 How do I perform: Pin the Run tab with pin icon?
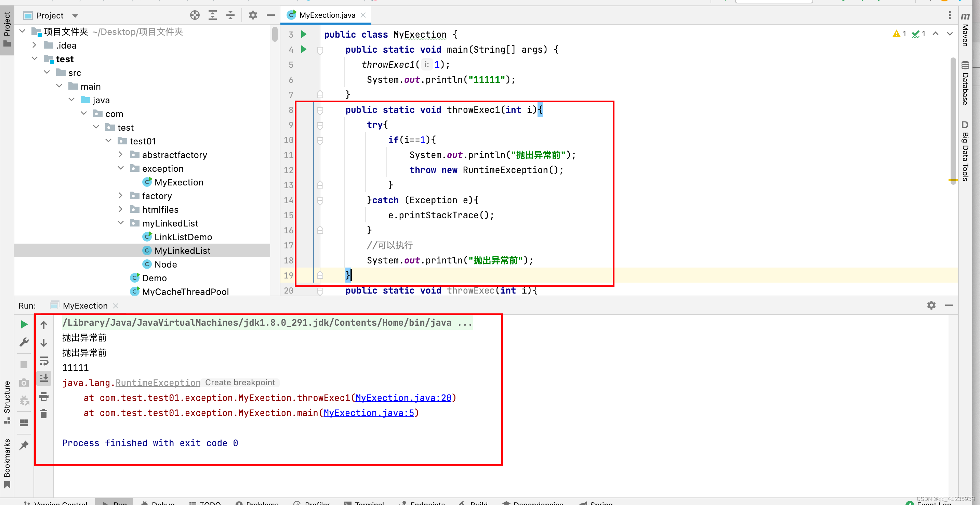pyautogui.click(x=24, y=445)
